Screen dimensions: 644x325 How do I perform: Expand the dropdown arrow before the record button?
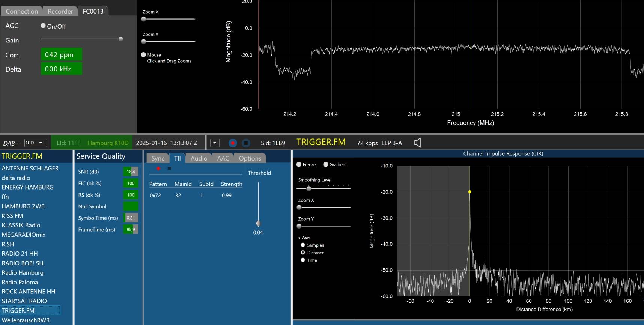(x=215, y=143)
